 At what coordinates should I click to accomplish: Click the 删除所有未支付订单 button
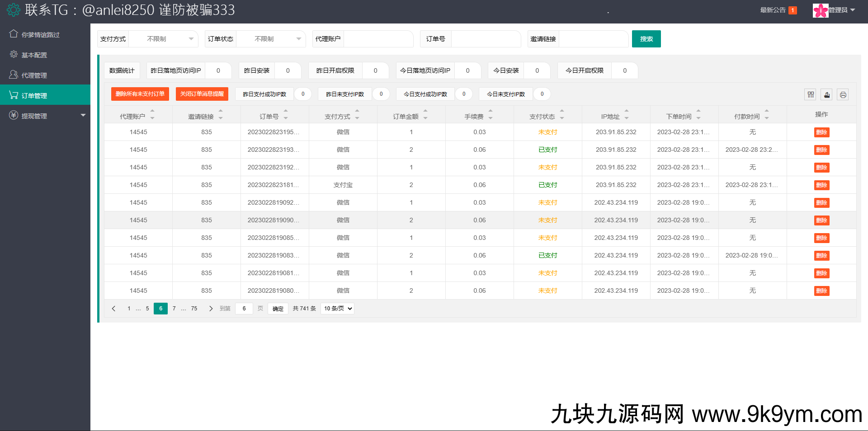point(140,94)
